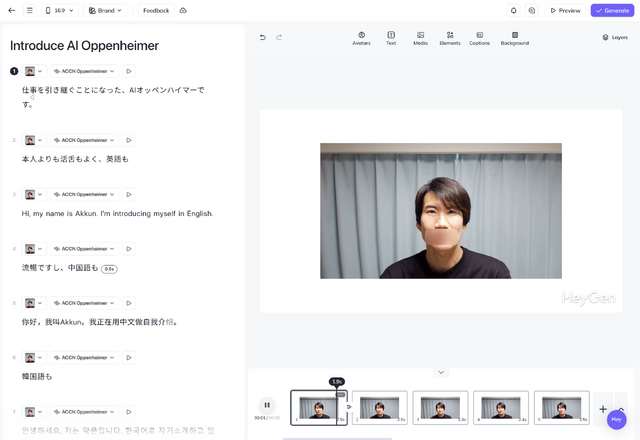The image size is (640, 440).
Task: Open scene 5 avatar dropdown
Action: [x=34, y=303]
